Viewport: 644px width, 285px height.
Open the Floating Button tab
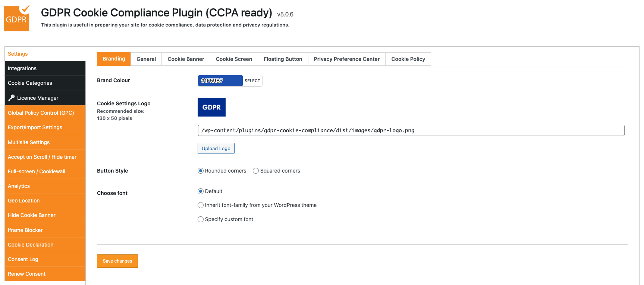pyautogui.click(x=283, y=59)
